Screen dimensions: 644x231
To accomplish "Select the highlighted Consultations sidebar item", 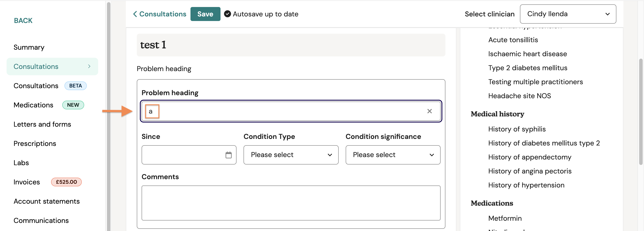I will [x=52, y=66].
